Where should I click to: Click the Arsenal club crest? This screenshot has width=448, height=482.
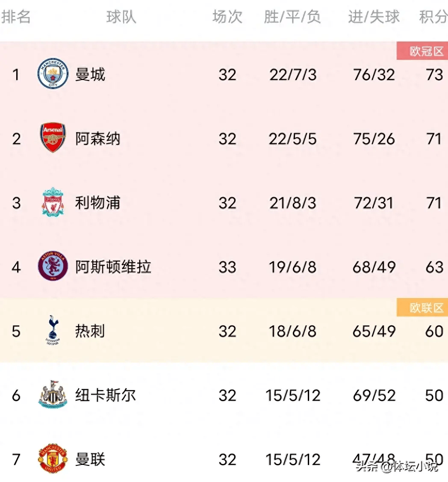click(x=53, y=138)
